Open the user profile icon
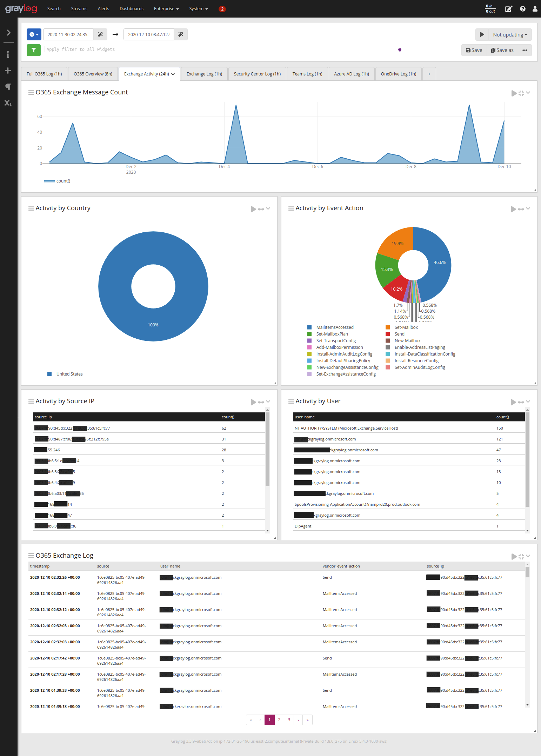 pos(535,9)
